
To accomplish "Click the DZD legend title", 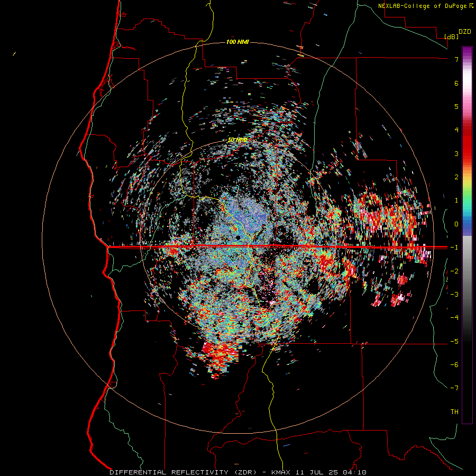I will point(465,32).
